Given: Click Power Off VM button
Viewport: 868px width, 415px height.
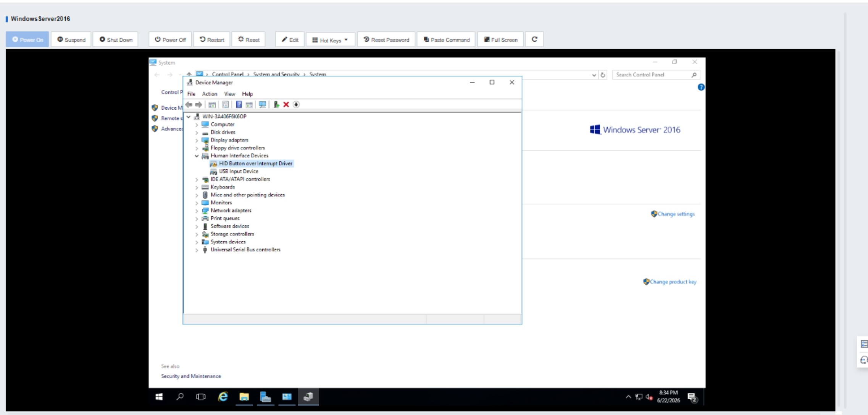Looking at the screenshot, I should click(170, 39).
